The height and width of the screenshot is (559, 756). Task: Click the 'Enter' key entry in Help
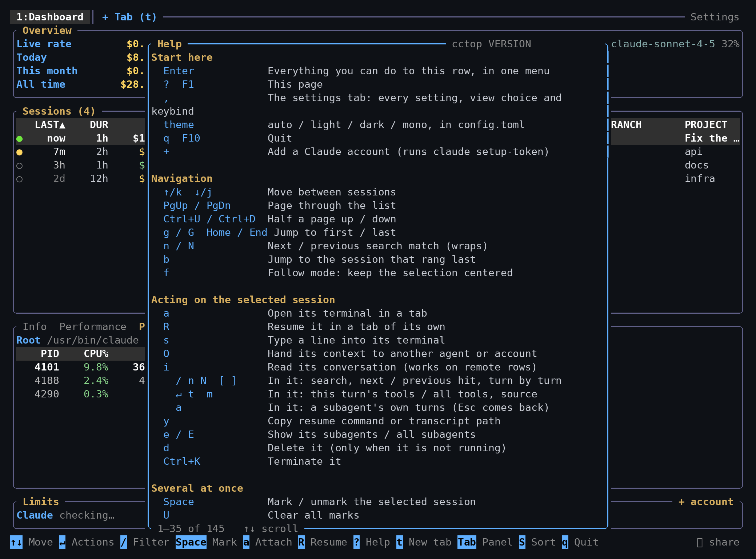(179, 71)
